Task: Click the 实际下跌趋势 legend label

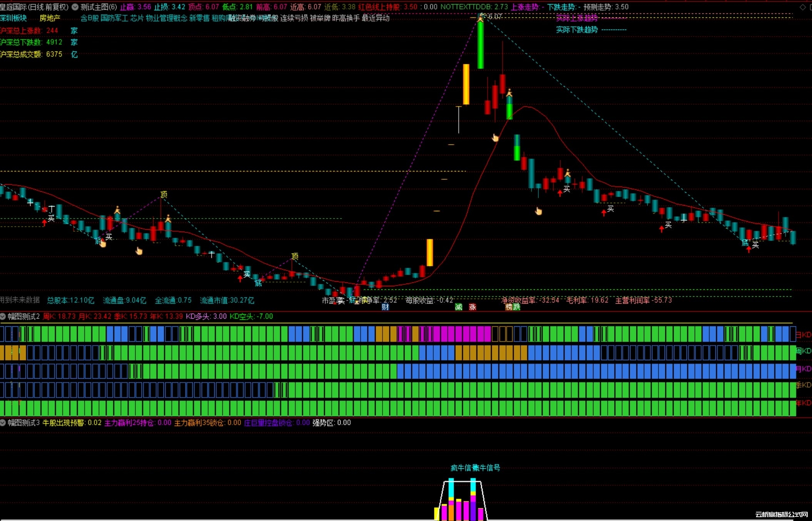Action: 577,30
